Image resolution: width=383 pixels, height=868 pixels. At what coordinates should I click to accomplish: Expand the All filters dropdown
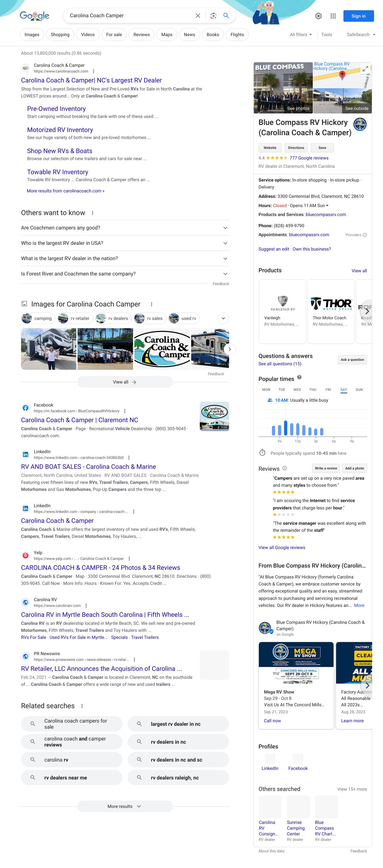pos(301,35)
